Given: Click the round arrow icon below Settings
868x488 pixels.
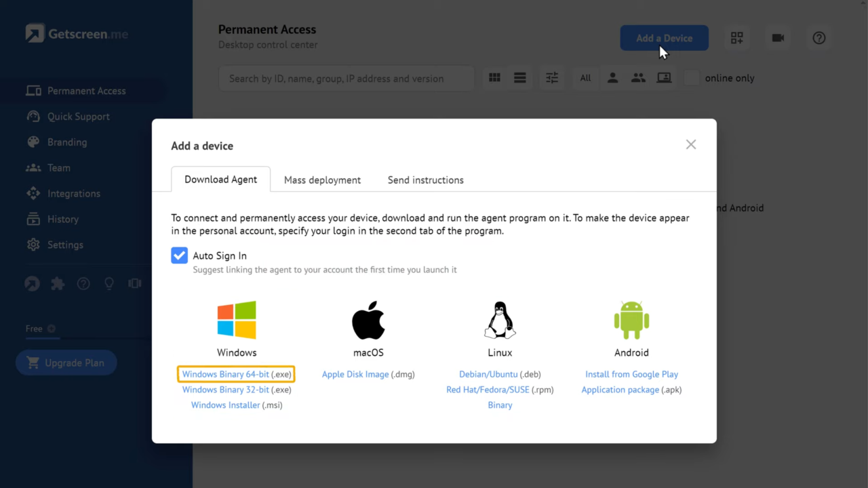Looking at the screenshot, I should pos(32,284).
